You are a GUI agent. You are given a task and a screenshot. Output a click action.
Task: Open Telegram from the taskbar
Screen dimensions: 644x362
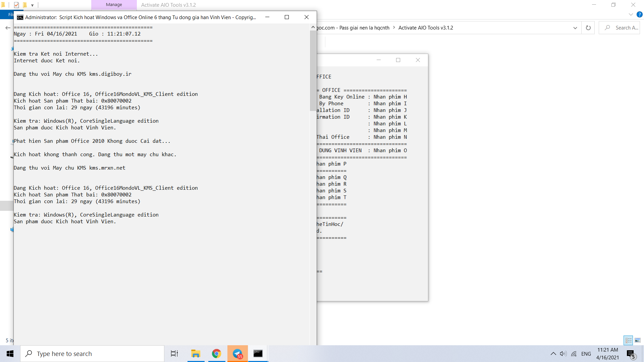coord(237,354)
